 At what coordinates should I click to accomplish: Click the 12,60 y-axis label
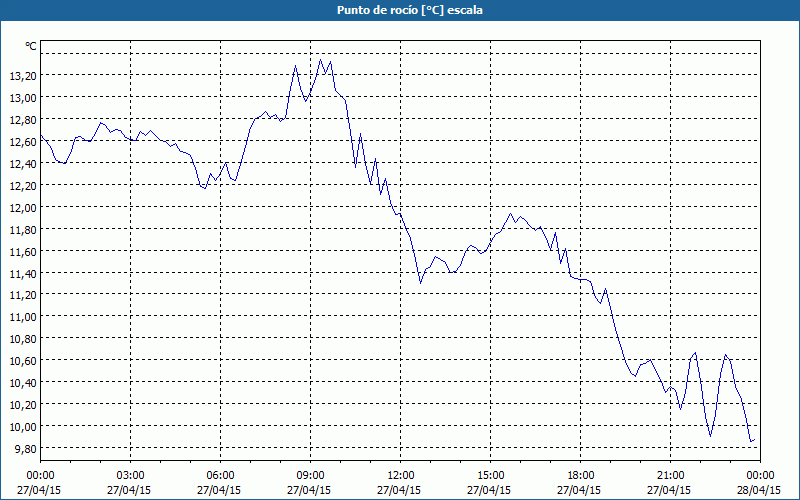click(x=22, y=142)
